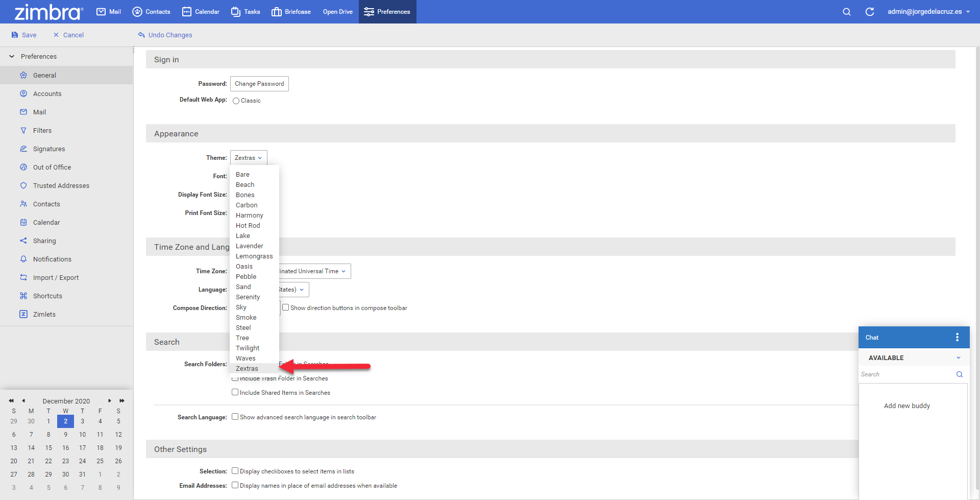Collapse the Preferences tree
This screenshot has width=980, height=500.
pyautogui.click(x=12, y=56)
